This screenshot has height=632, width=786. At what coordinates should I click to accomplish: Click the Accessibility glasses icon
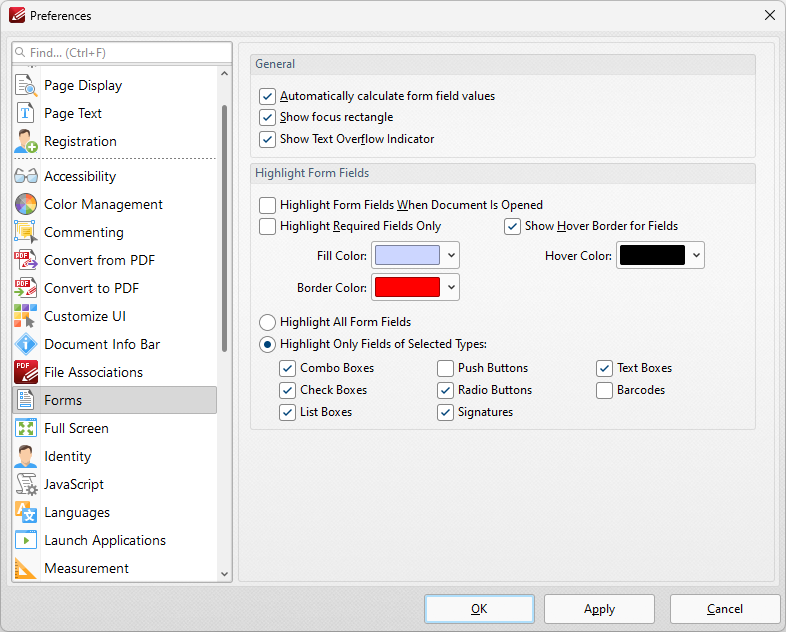[26, 176]
